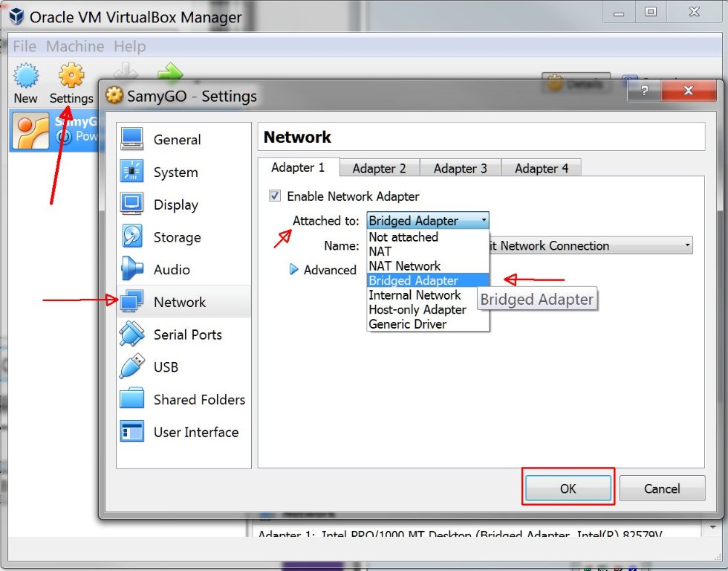Open Settings from the main toolbar
728x571 pixels.
point(71,83)
